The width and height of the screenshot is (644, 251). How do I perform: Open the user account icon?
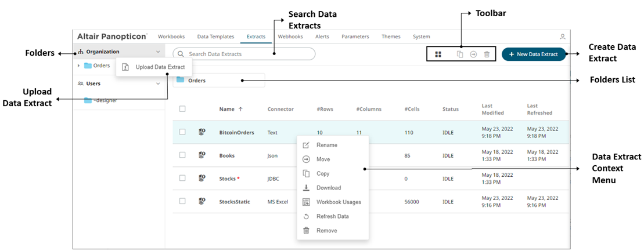(562, 37)
